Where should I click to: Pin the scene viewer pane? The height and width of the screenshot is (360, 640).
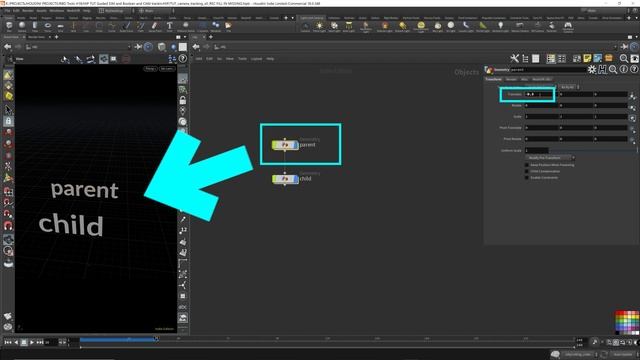click(x=138, y=47)
